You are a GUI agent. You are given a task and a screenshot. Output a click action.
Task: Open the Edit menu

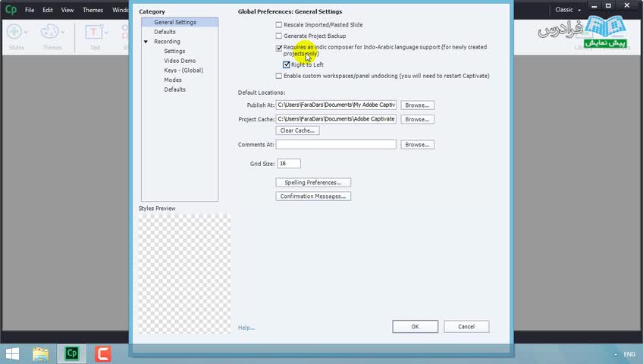coord(48,10)
